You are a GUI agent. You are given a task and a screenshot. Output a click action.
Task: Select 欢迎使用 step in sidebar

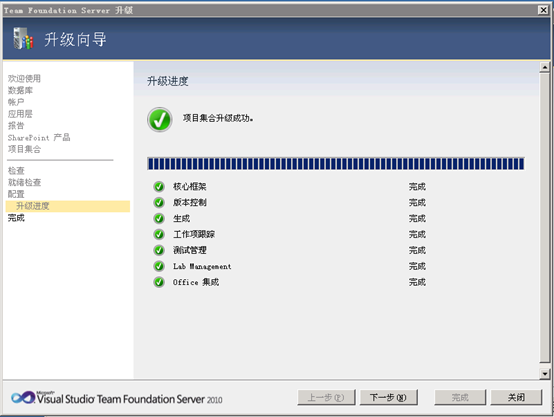click(24, 78)
